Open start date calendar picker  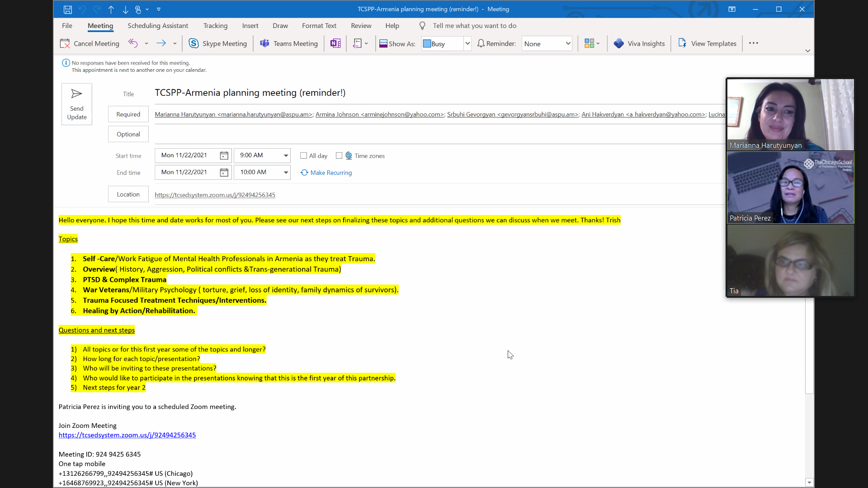point(224,155)
